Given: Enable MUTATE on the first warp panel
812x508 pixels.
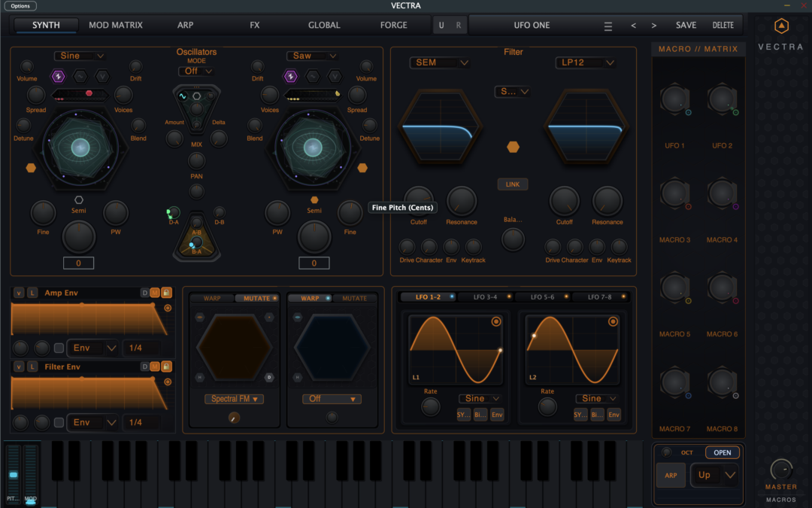Looking at the screenshot, I should point(258,297).
